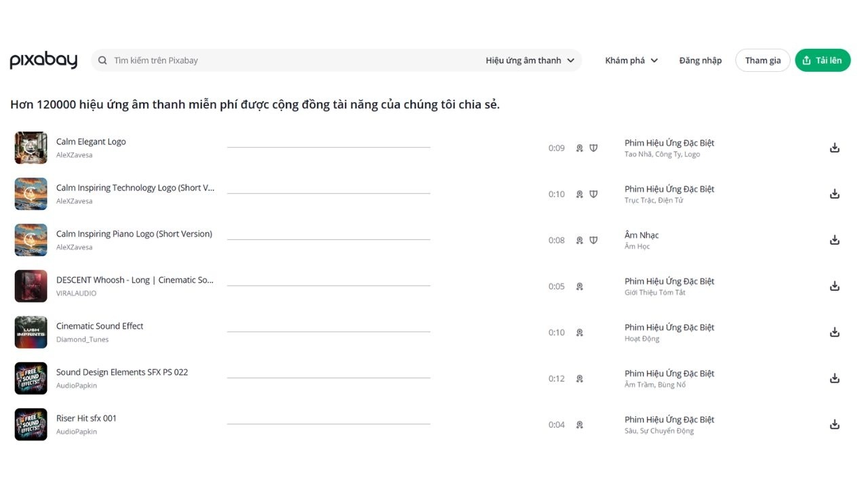Seek within Calm Elegant Logo waveform line
The image size is (868, 488).
point(329,147)
